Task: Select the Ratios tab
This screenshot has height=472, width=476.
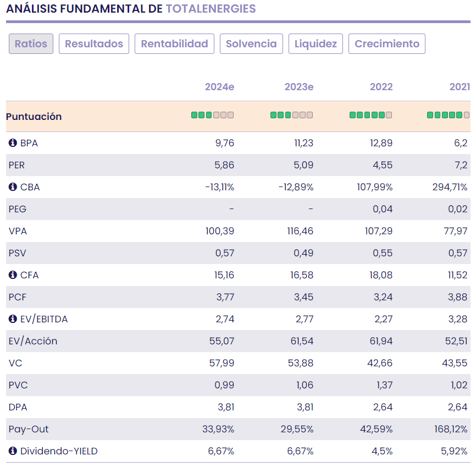Action: coord(31,44)
